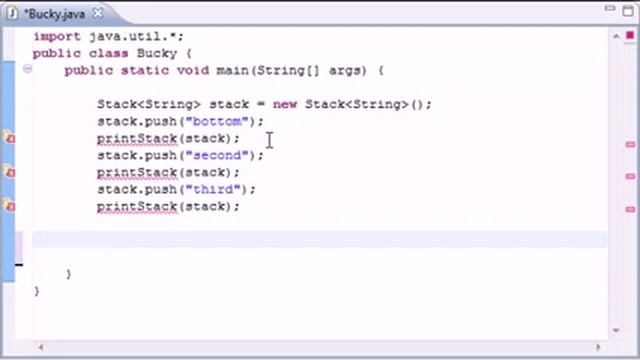Click the line "public class Bucky {"
The image size is (640, 360).
(112, 53)
